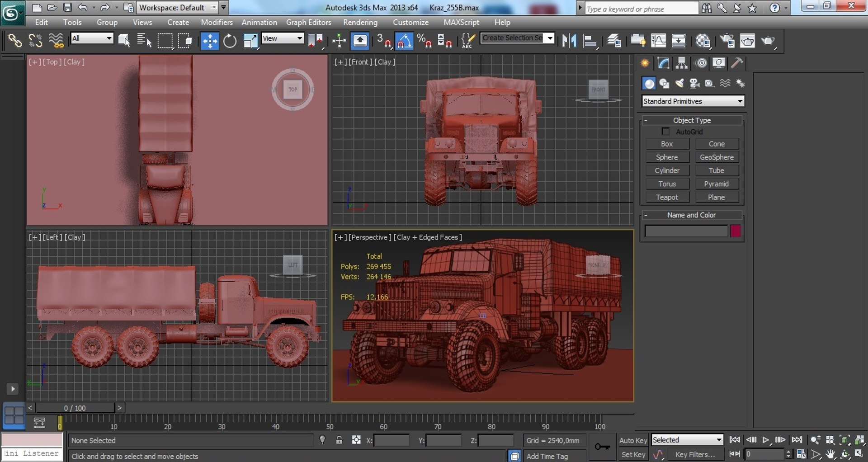Select Systems category icon
Image resolution: width=868 pixels, height=462 pixels.
click(x=741, y=83)
